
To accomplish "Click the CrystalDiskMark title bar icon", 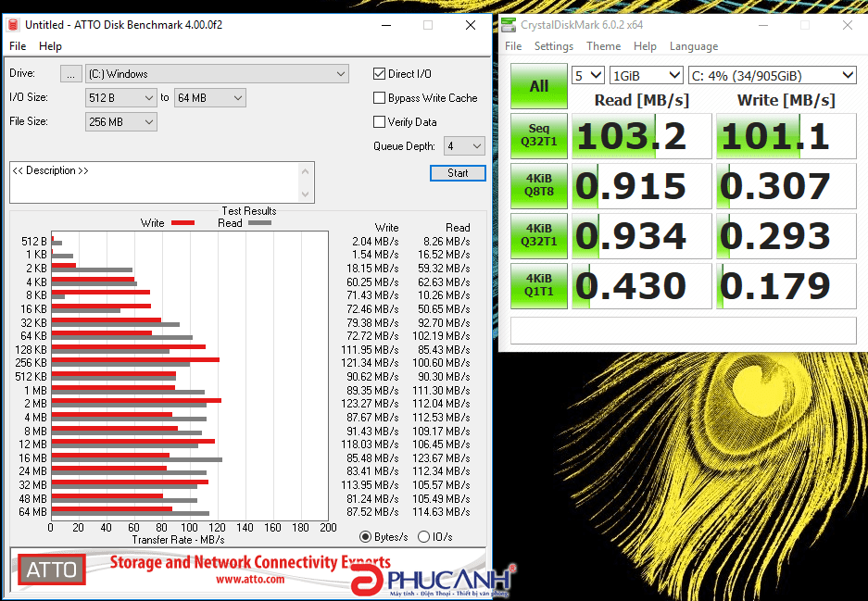I will tap(509, 25).
